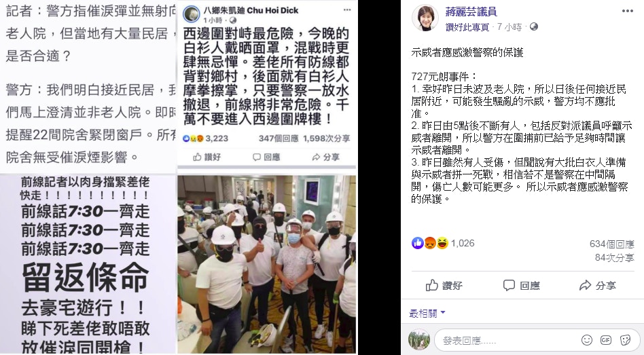Open the photo of men in white helmets
The width and height of the screenshot is (644, 355).
(266, 264)
